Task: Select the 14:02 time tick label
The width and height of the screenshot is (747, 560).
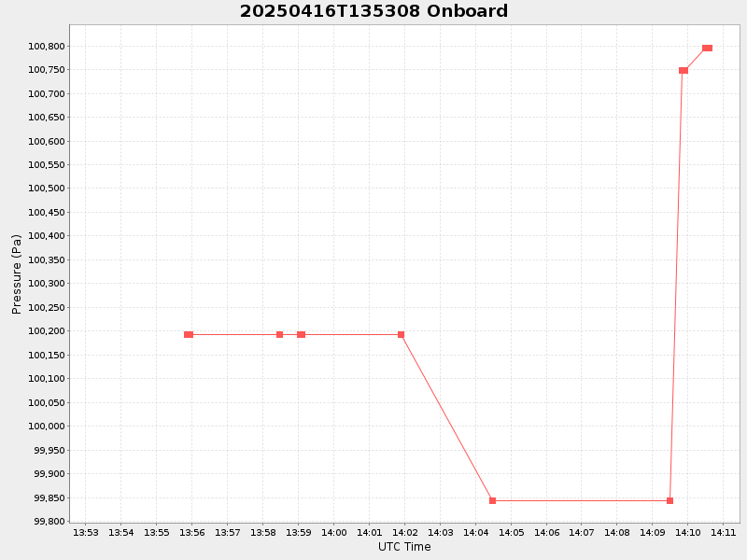Action: click(404, 532)
